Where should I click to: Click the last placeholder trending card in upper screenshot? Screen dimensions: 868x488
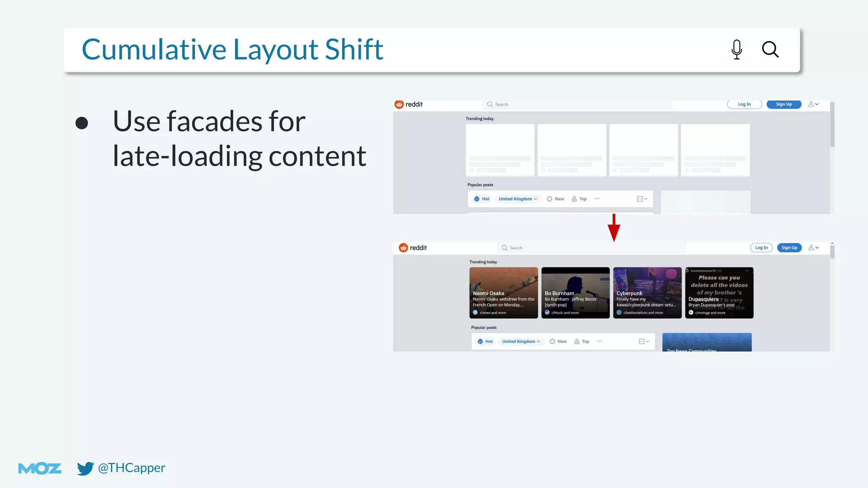point(715,150)
